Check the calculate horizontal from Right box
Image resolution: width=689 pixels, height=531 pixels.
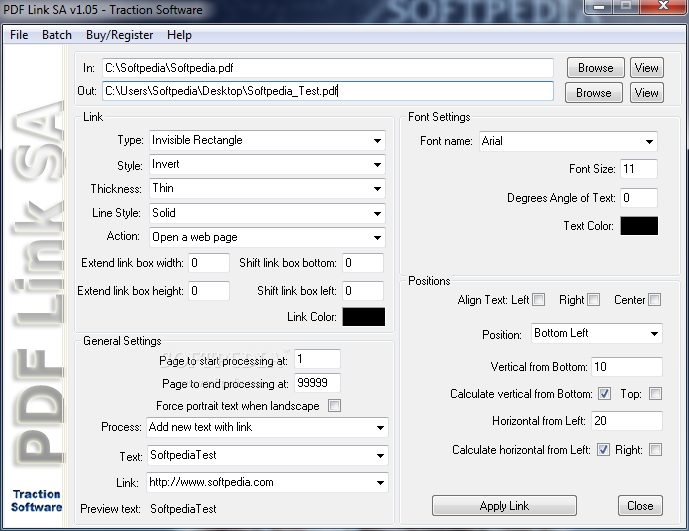pos(655,450)
